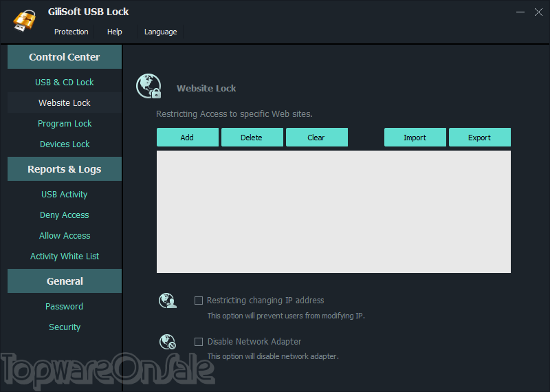Switch to Program Lock page
Viewport: 550px width, 392px height.
click(65, 124)
